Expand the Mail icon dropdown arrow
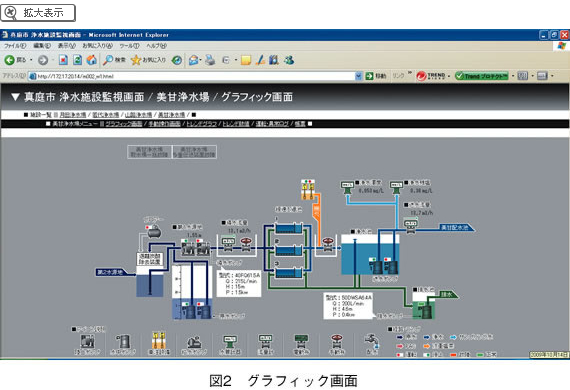 coord(201,60)
